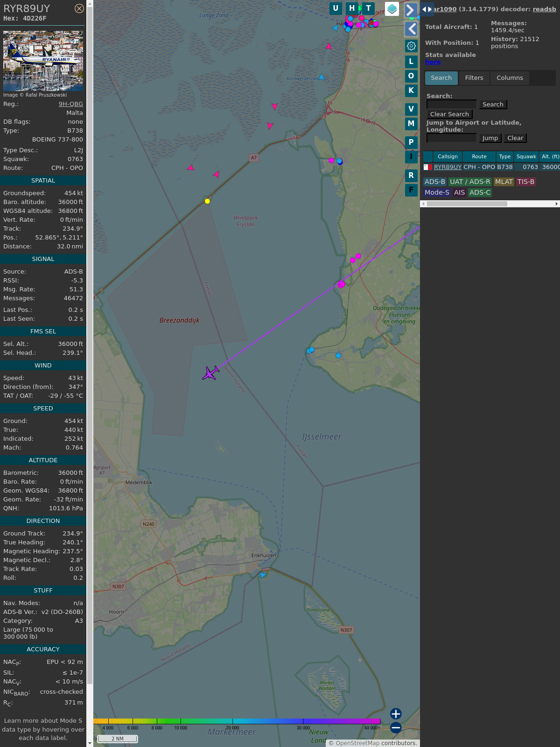Switch to the Columns tab
This screenshot has height=747, width=560.
(510, 78)
